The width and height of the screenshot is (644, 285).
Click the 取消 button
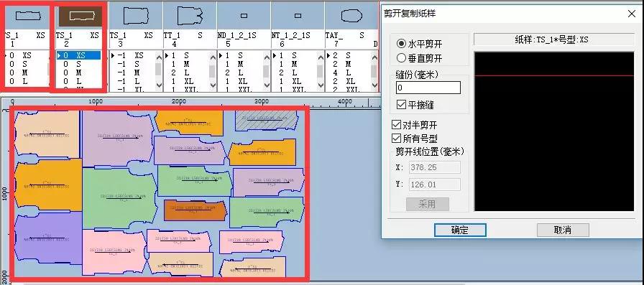[x=563, y=230]
